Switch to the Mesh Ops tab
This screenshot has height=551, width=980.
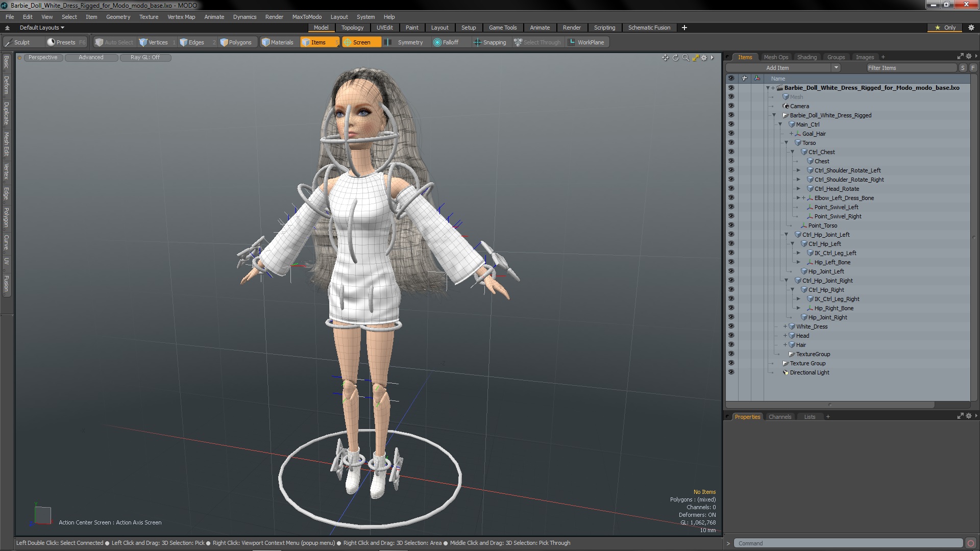pyautogui.click(x=776, y=57)
